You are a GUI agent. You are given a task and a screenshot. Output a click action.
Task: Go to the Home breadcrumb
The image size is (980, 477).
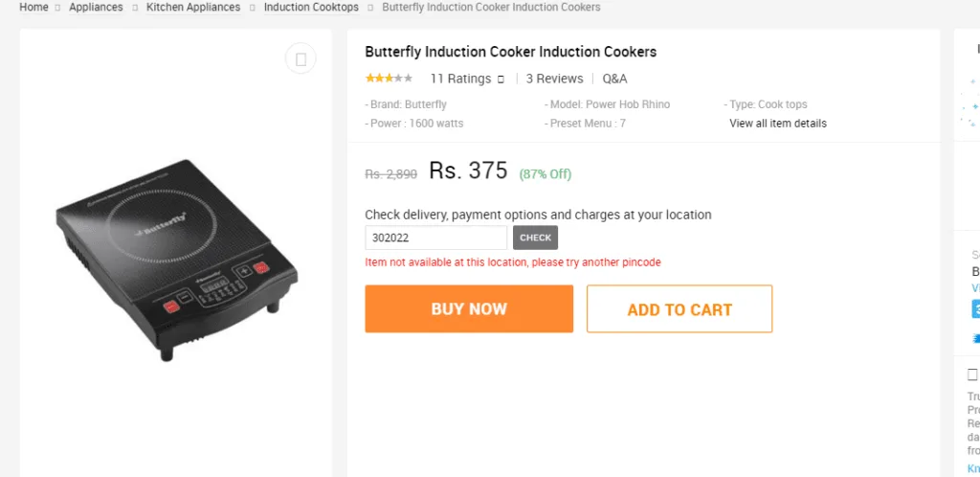[33, 7]
